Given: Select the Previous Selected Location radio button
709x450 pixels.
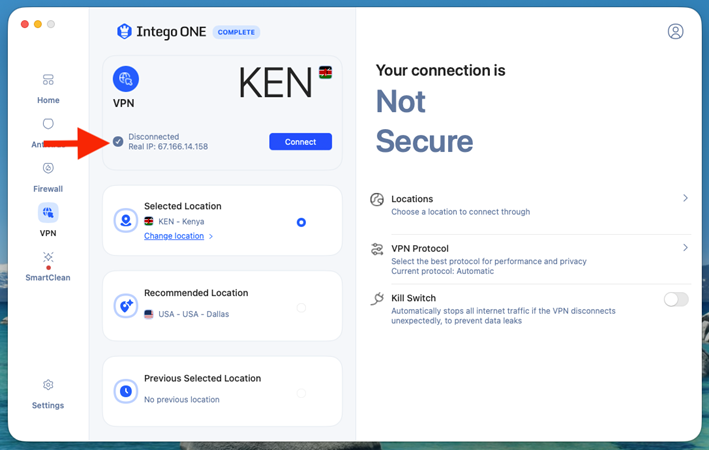Looking at the screenshot, I should pos(301,393).
